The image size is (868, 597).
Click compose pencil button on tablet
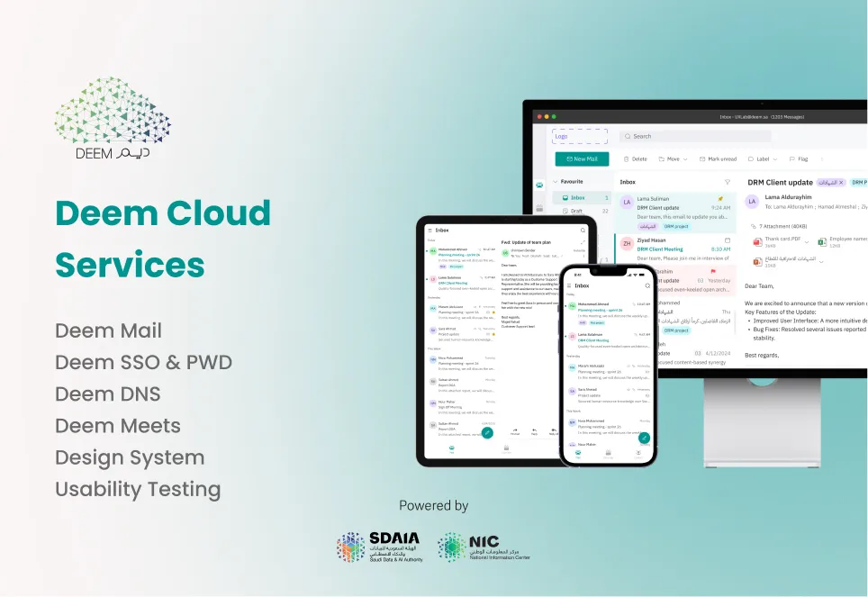(x=487, y=432)
